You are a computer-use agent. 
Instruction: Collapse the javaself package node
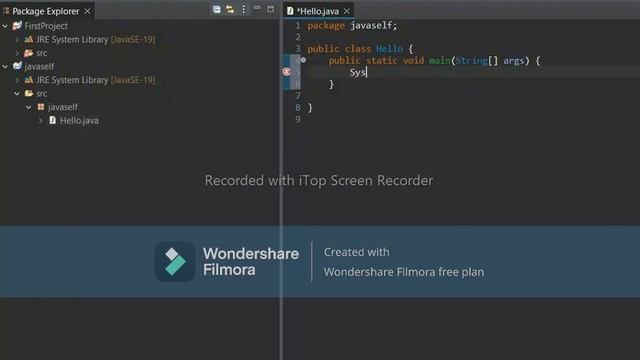(x=29, y=107)
